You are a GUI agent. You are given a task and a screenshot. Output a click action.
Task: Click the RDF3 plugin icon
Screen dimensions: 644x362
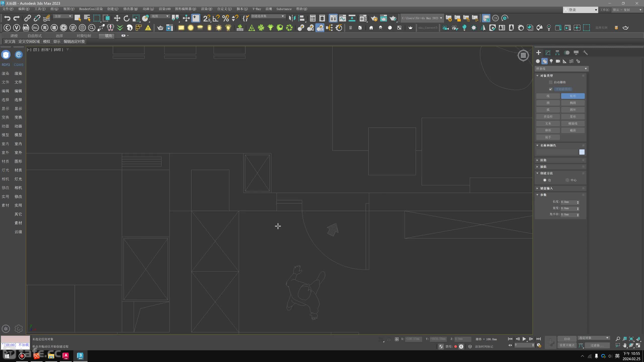pos(6,55)
